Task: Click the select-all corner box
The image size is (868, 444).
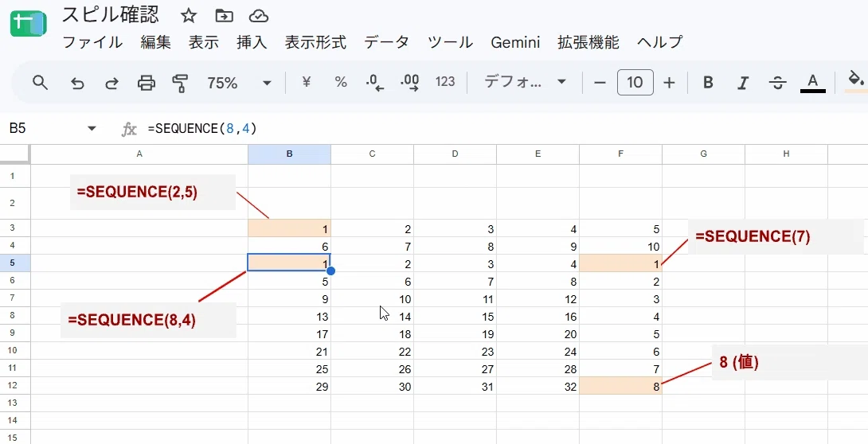Action: click(15, 154)
